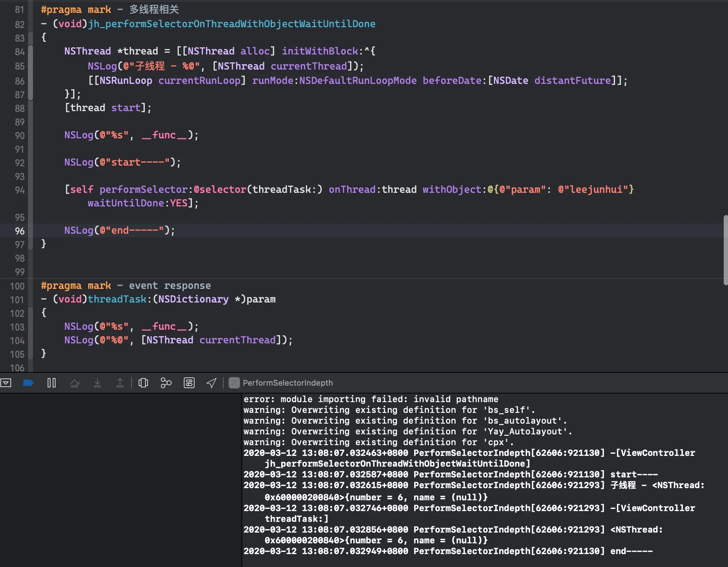The height and width of the screenshot is (567, 728).
Task: Click the Step Out debug button
Action: [x=120, y=383]
